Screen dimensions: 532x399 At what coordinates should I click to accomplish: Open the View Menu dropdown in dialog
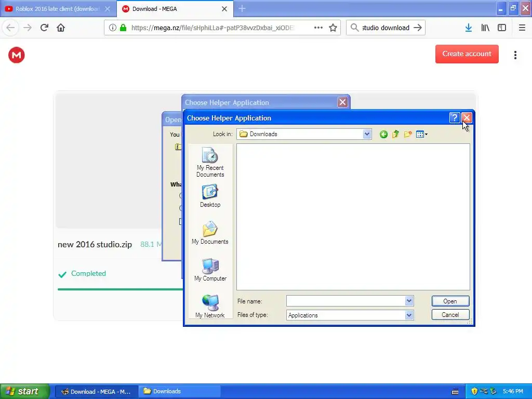pyautogui.click(x=422, y=135)
